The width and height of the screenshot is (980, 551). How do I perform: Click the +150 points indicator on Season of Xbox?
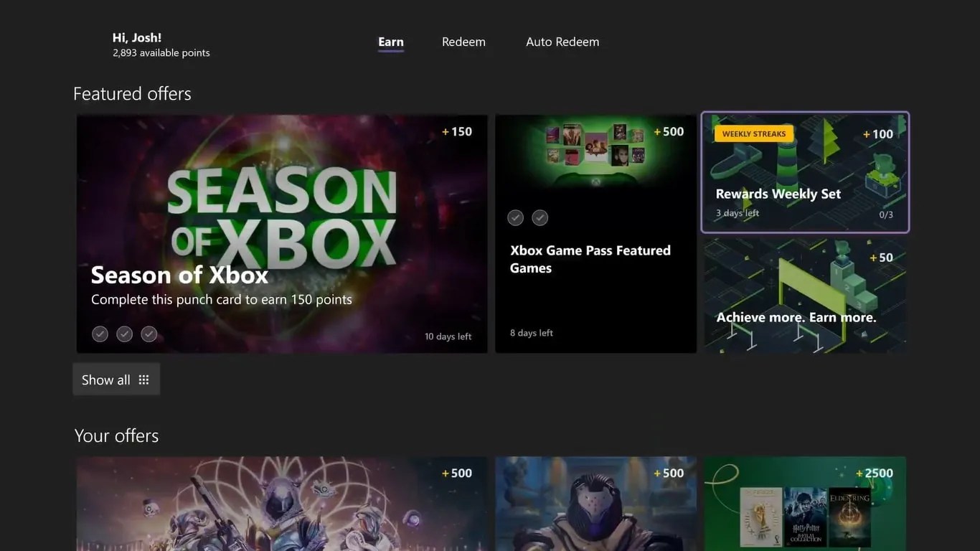(x=457, y=131)
